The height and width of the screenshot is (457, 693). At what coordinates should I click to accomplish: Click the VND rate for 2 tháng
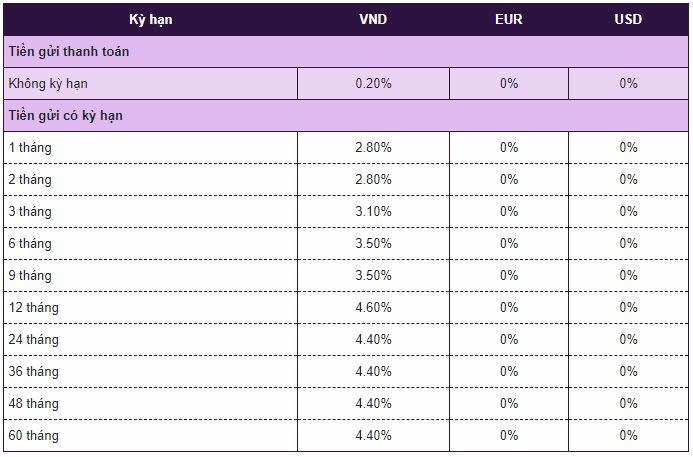(x=373, y=179)
